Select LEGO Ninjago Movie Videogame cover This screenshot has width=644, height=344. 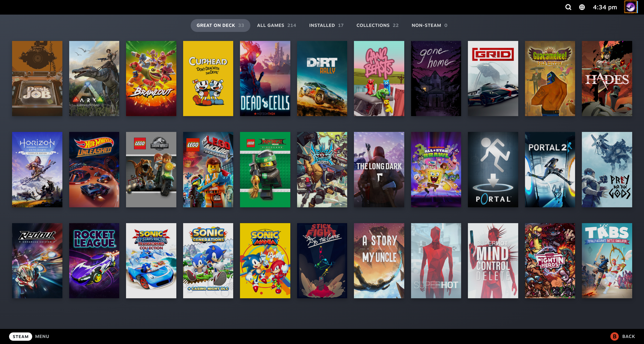coord(265,170)
